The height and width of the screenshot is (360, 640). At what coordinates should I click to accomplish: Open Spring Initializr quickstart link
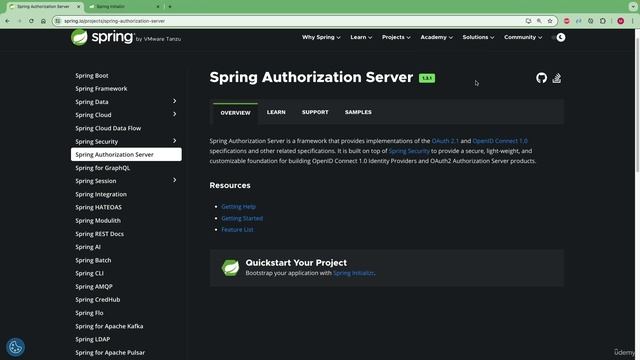pos(353,273)
